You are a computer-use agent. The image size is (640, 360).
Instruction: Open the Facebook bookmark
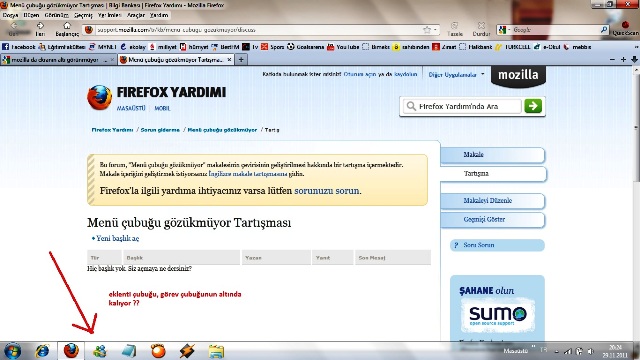pyautogui.click(x=19, y=47)
